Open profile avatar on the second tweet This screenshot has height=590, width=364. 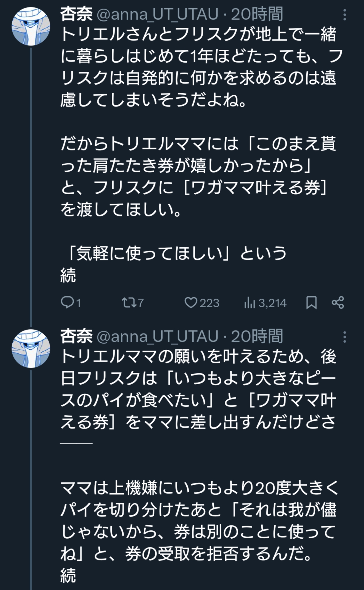point(31,349)
